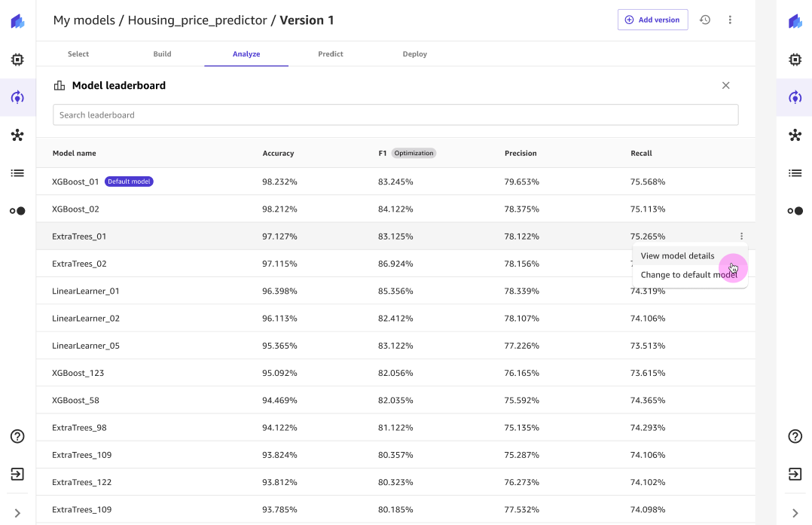
Task: Click Add version button
Action: [x=653, y=20]
